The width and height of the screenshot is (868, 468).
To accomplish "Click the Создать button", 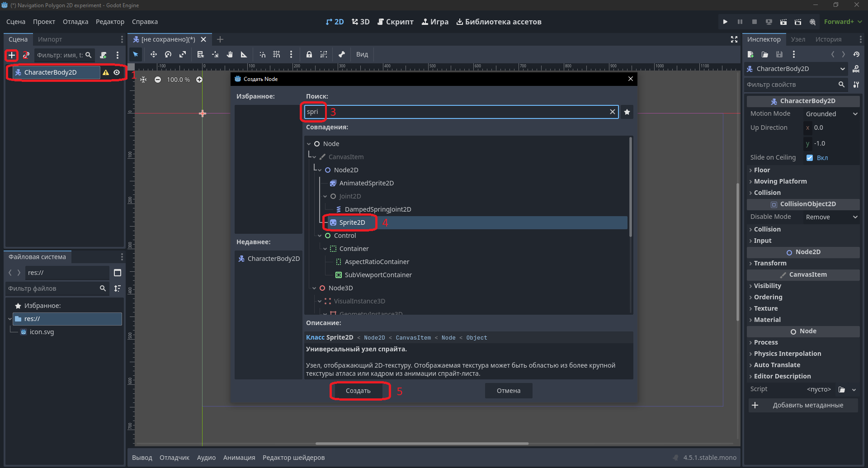I will tap(358, 391).
